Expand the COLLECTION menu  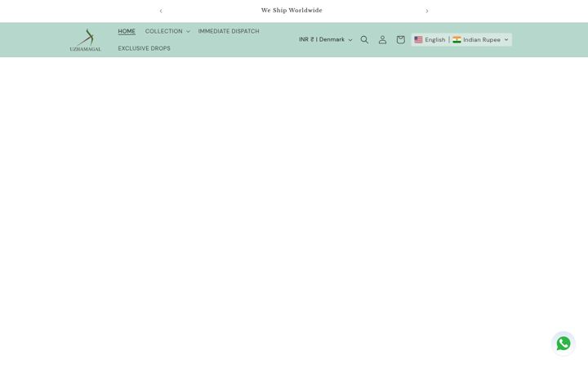tap(167, 31)
